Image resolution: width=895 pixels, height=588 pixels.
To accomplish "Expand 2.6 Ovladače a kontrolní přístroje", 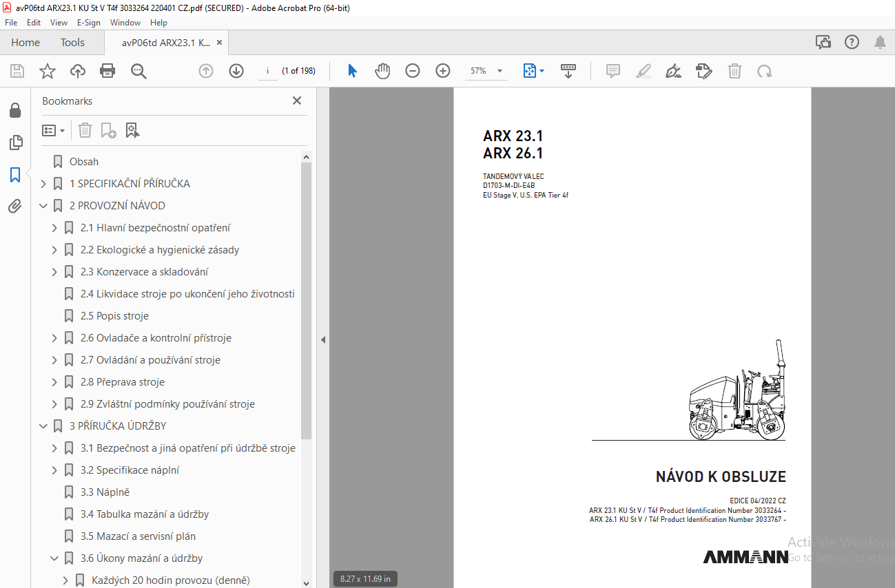I will point(54,338).
